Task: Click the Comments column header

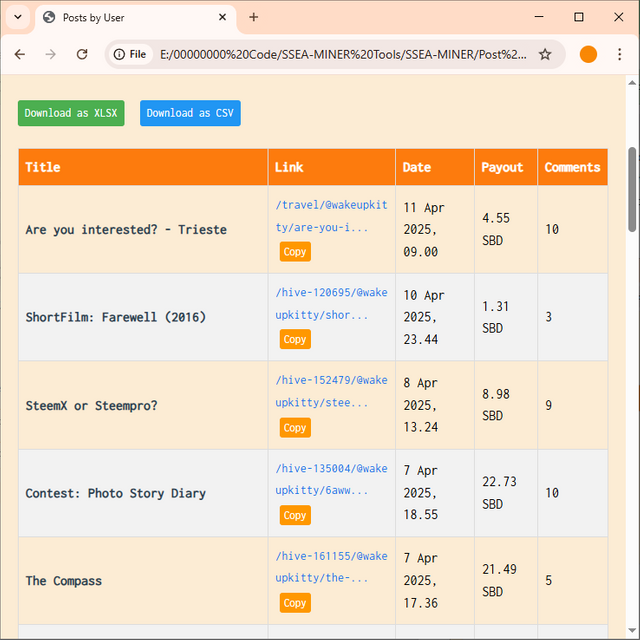Action: [x=573, y=167]
